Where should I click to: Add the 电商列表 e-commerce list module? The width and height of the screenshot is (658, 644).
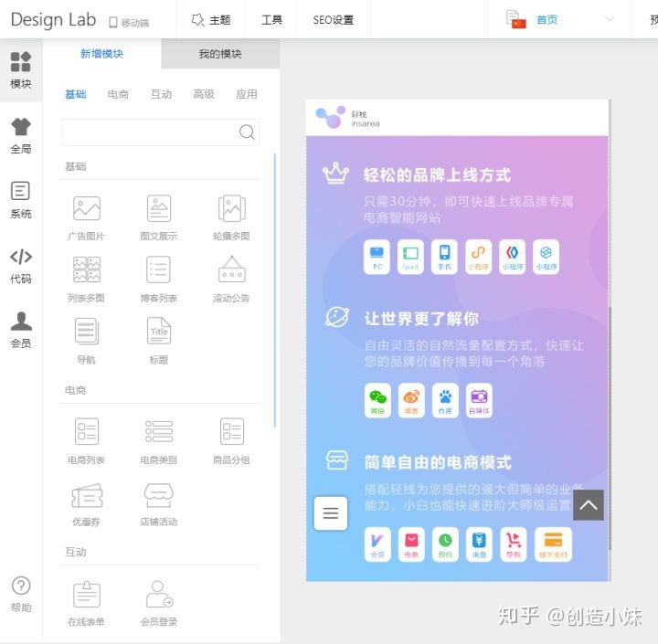coord(87,441)
